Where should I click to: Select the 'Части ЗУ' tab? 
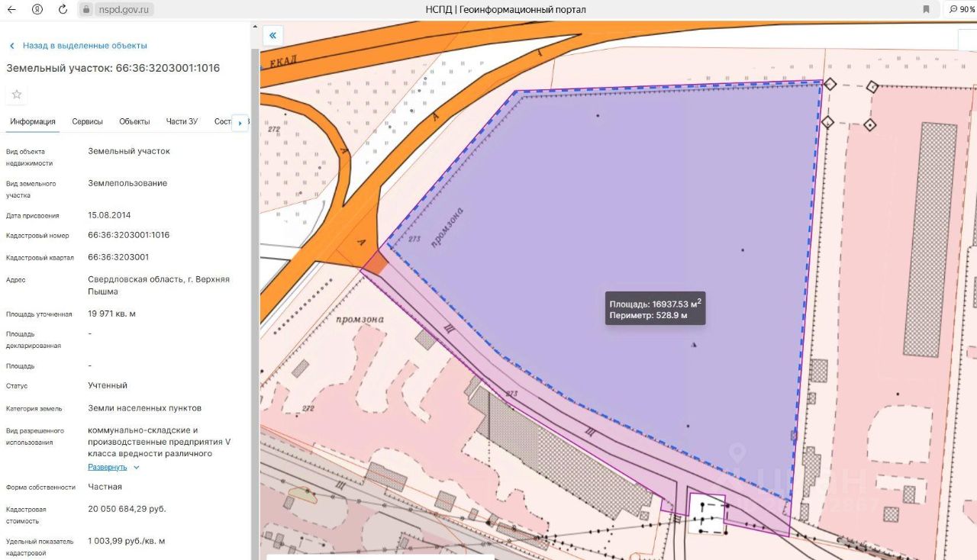[x=182, y=122]
